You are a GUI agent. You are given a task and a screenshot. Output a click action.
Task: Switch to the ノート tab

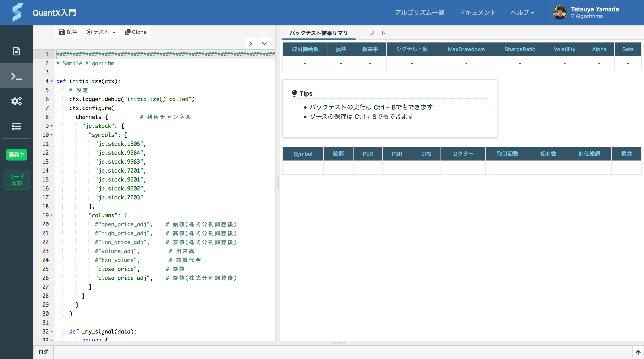pos(377,33)
